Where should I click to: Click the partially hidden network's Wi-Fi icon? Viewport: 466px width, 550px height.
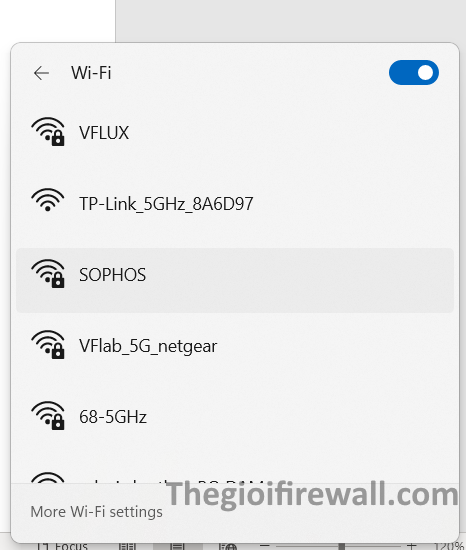[x=48, y=478]
